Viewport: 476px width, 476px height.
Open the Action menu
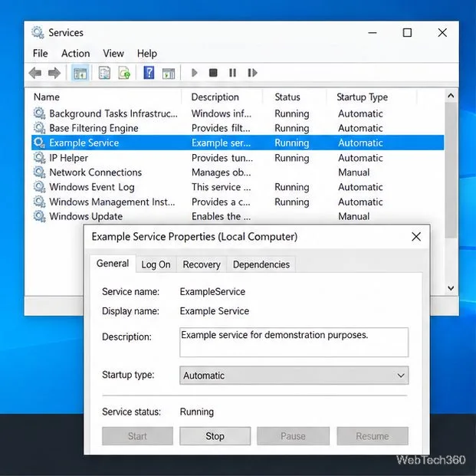76,54
